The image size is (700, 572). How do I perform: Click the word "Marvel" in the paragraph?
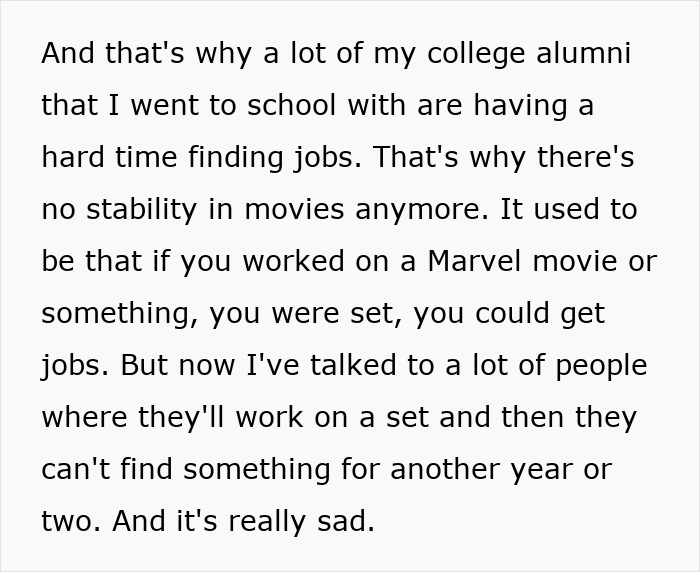[478, 261]
